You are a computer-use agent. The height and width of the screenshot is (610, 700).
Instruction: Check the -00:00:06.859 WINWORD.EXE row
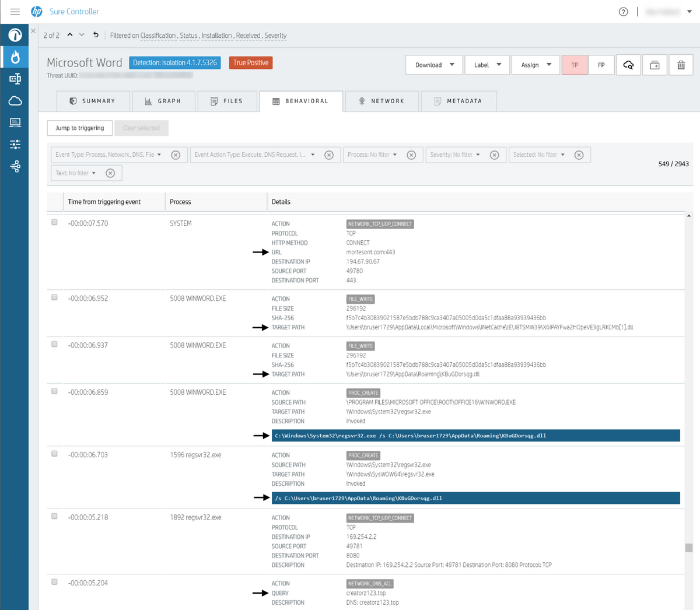(54, 391)
